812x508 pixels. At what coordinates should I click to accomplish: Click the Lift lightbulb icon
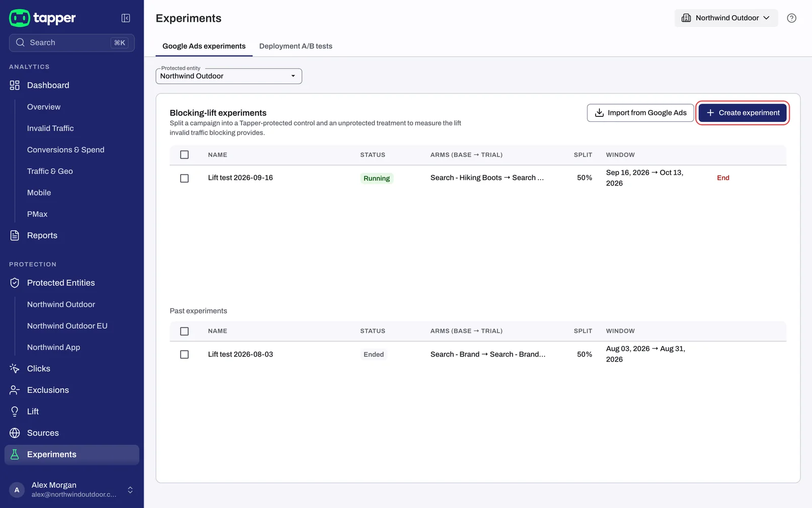(15, 411)
